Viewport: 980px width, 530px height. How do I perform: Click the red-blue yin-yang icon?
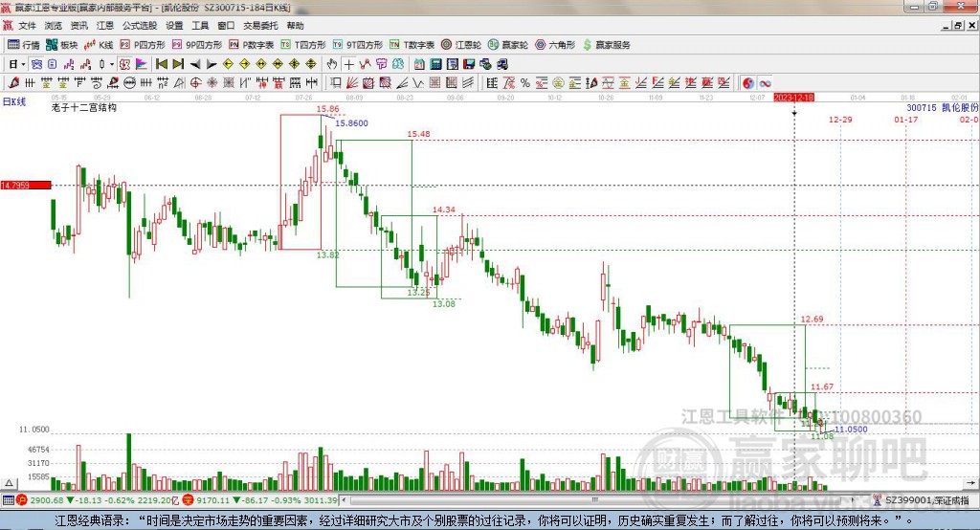pos(748,83)
